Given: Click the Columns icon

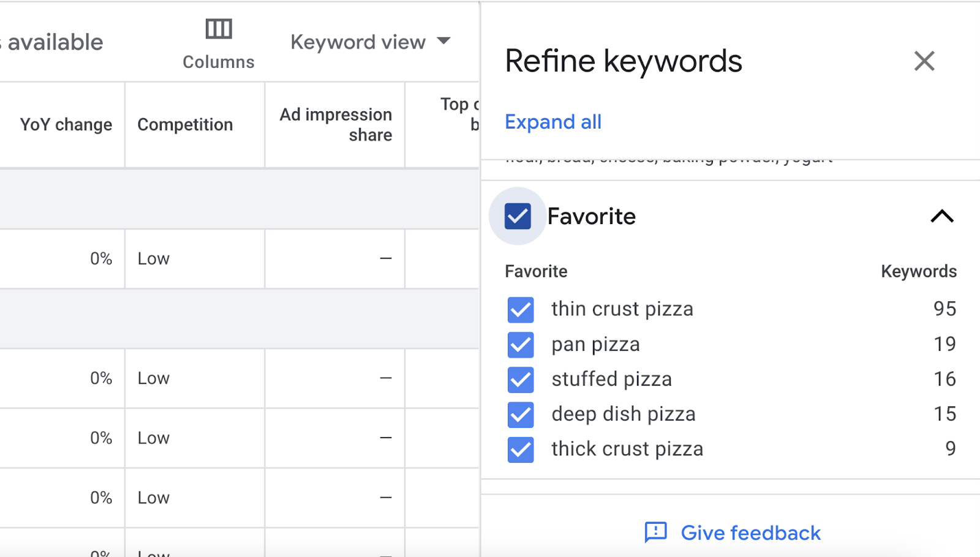Looking at the screenshot, I should point(217,28).
